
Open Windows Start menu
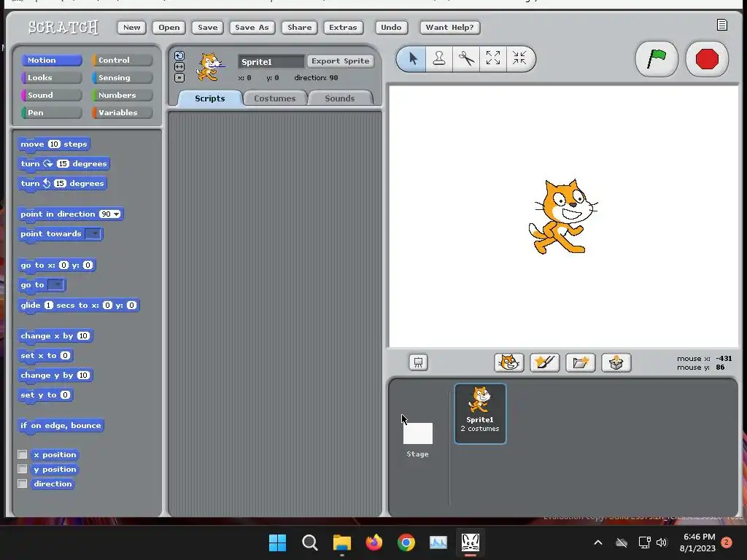coord(277,542)
